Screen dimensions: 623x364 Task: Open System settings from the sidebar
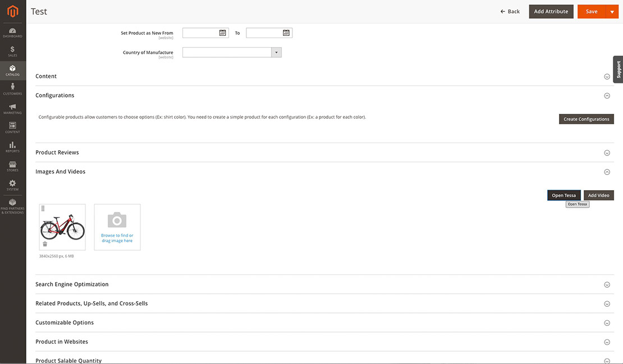(12, 184)
